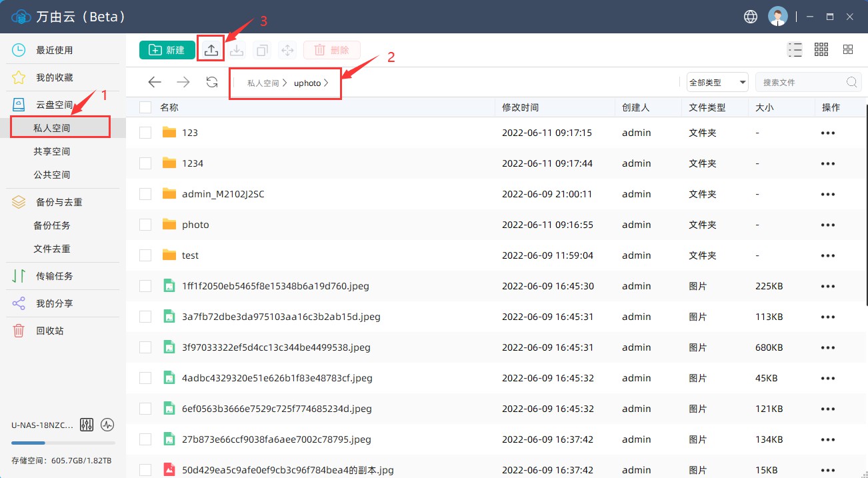Go to 回收站 recycle bin
The width and height of the screenshot is (868, 478).
tap(50, 331)
